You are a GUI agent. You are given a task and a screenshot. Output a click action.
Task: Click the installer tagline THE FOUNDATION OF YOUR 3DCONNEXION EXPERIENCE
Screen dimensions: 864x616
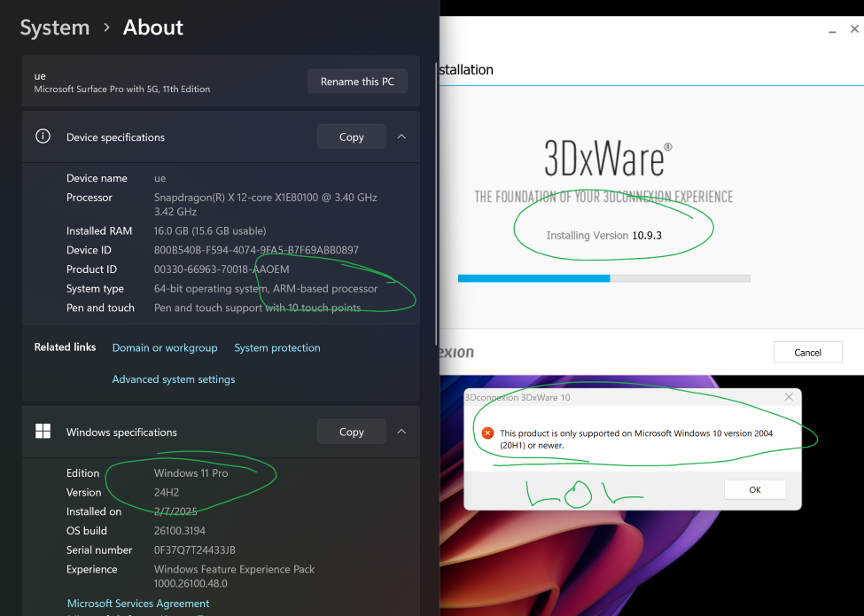(x=603, y=197)
